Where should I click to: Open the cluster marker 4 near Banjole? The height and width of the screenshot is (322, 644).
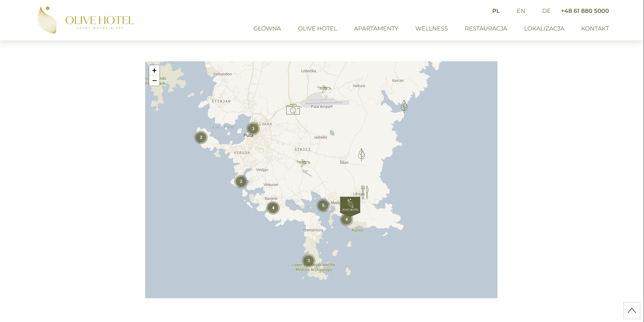[x=273, y=208]
